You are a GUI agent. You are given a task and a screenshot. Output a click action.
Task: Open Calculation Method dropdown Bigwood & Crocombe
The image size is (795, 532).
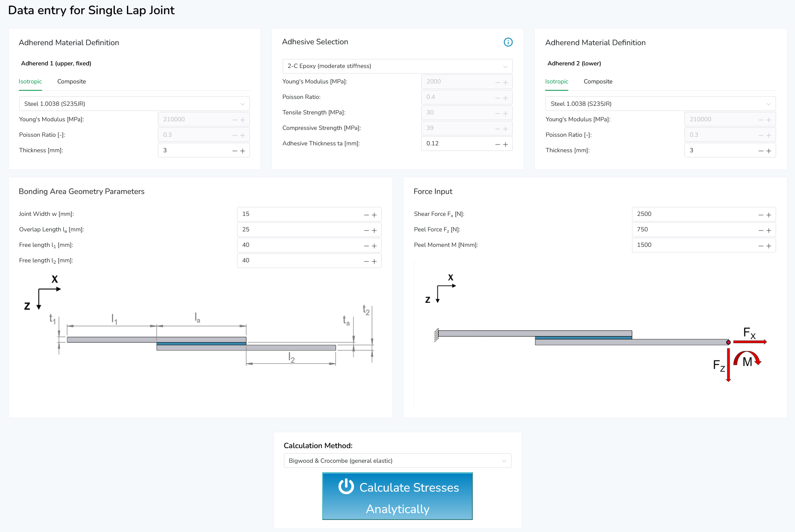[397, 461]
